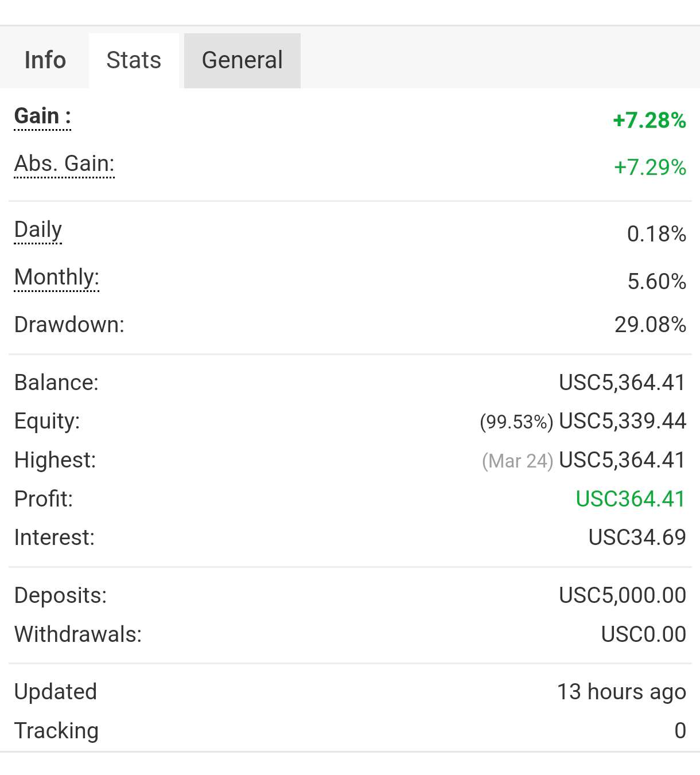Click the 0.18% daily value
This screenshot has width=700, height=775.
(x=656, y=234)
